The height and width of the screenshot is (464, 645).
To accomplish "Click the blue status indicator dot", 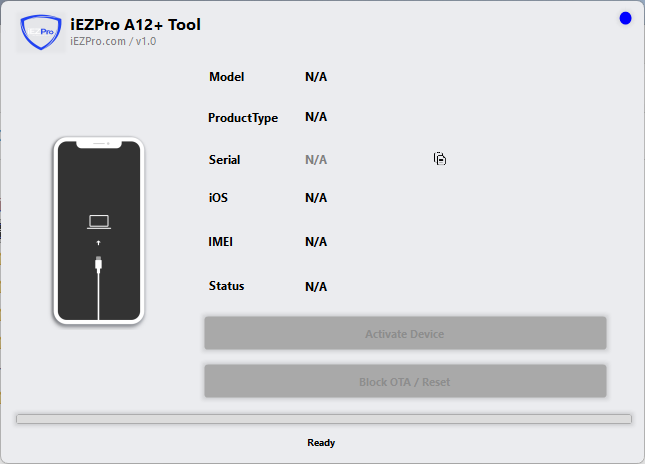I will point(625,18).
